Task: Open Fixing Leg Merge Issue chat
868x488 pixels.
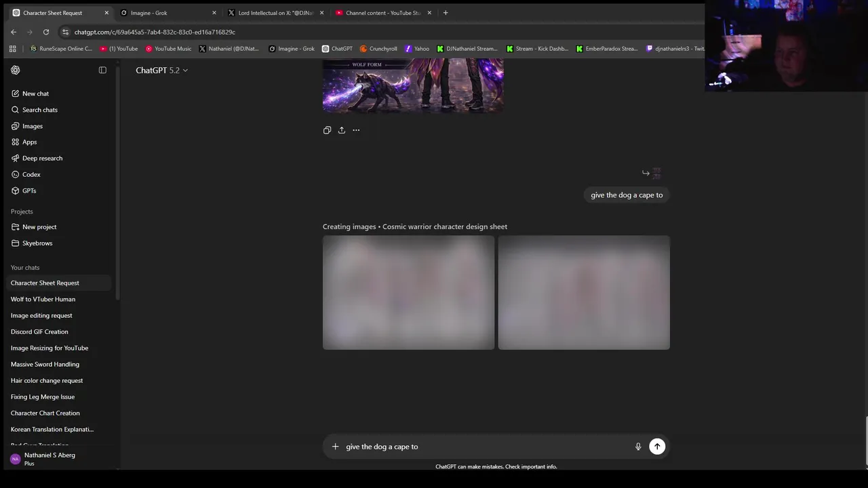Action: [58, 396]
